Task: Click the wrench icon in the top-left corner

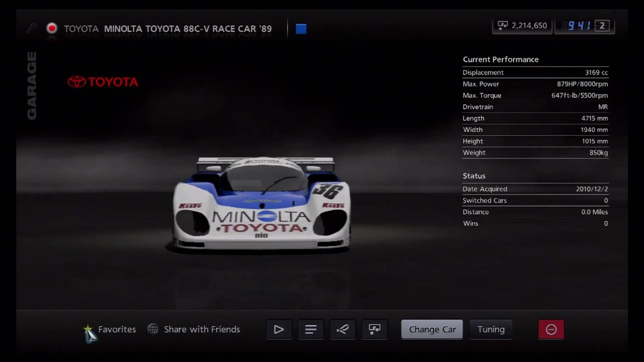Action: (31, 29)
